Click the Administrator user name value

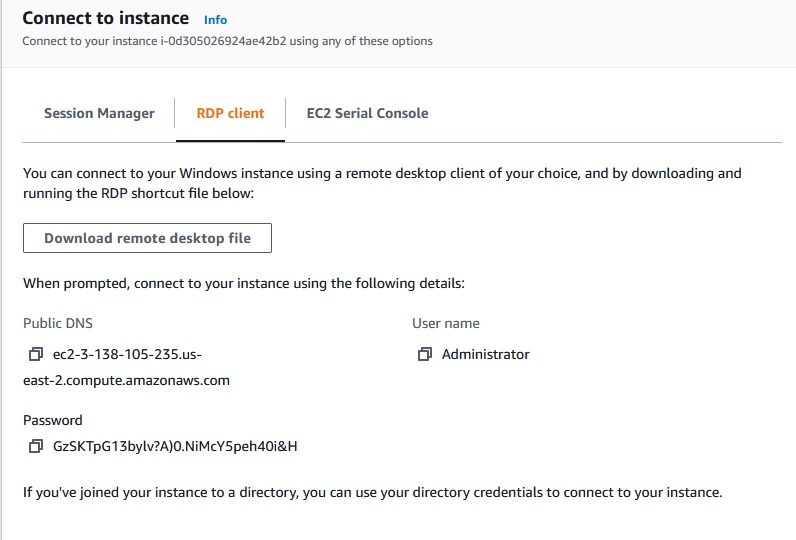pos(486,354)
